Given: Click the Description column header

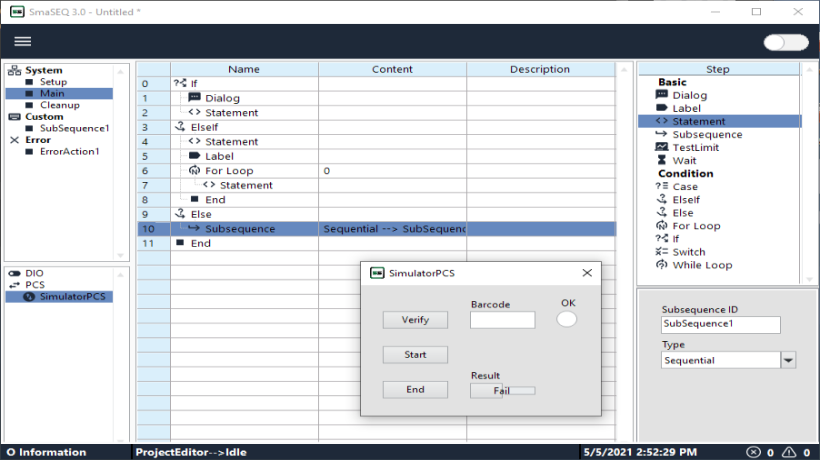Looking at the screenshot, I should coord(540,69).
